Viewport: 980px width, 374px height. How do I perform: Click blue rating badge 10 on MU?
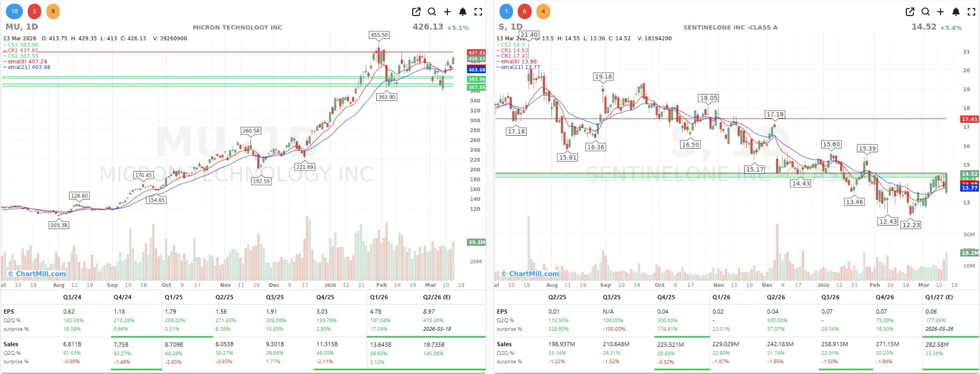[x=14, y=11]
